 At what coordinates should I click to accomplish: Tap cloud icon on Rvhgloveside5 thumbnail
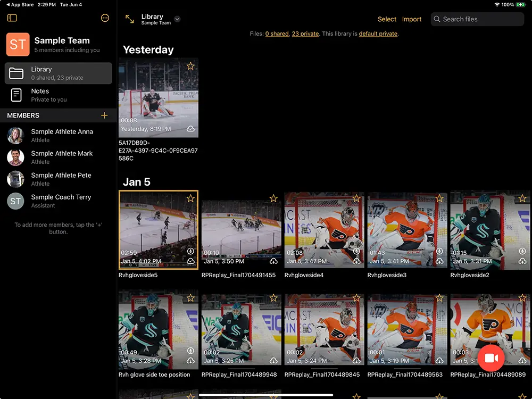tap(190, 261)
